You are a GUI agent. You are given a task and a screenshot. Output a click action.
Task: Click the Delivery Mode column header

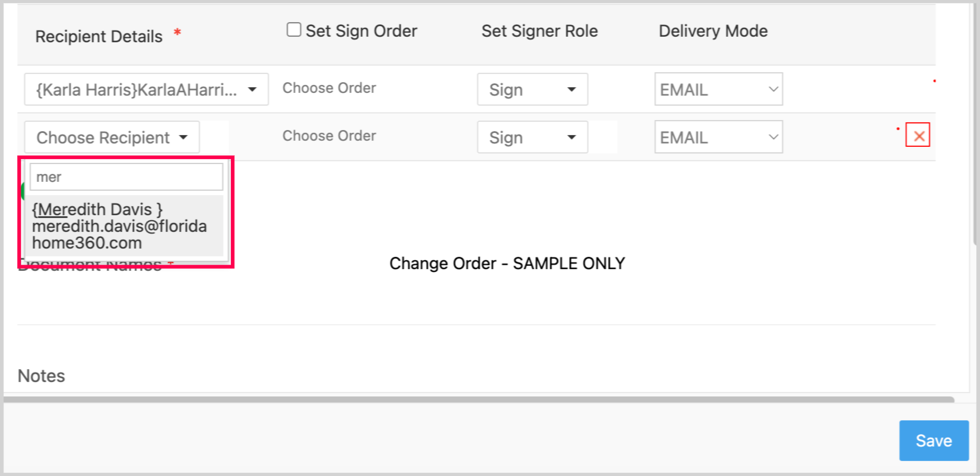coord(713,31)
